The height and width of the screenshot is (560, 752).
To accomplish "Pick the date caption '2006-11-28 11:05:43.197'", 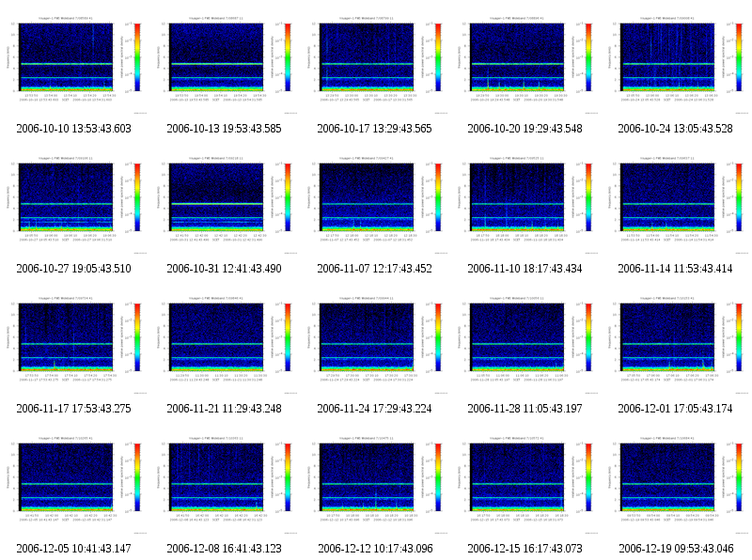I will 525,409.
